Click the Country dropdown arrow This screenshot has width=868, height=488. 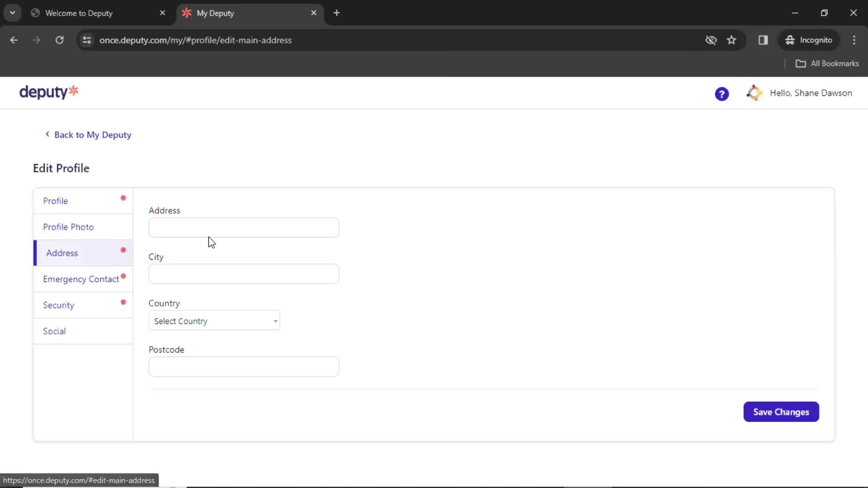point(275,320)
